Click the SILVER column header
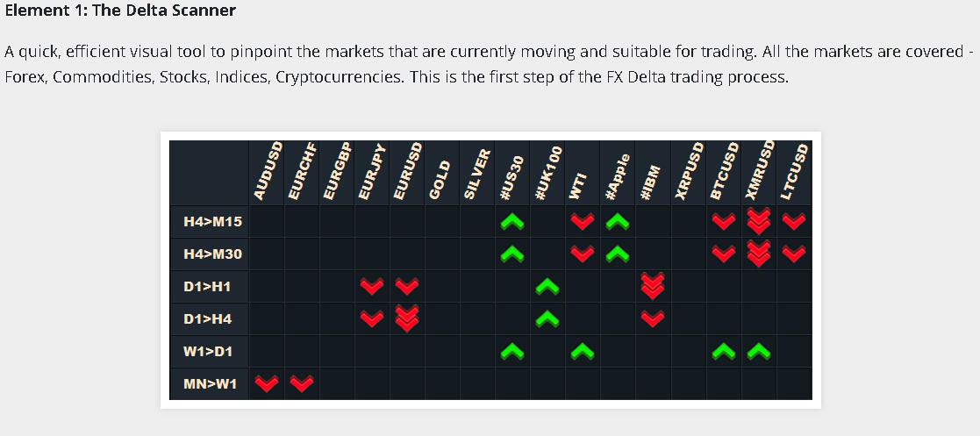This screenshot has width=980, height=436. [477, 175]
